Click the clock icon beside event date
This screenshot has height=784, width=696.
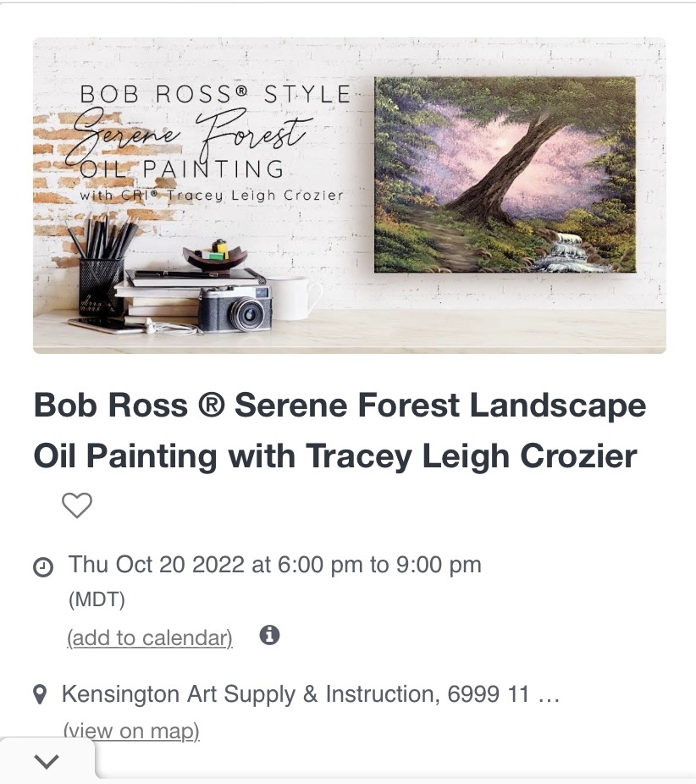pyautogui.click(x=42, y=566)
